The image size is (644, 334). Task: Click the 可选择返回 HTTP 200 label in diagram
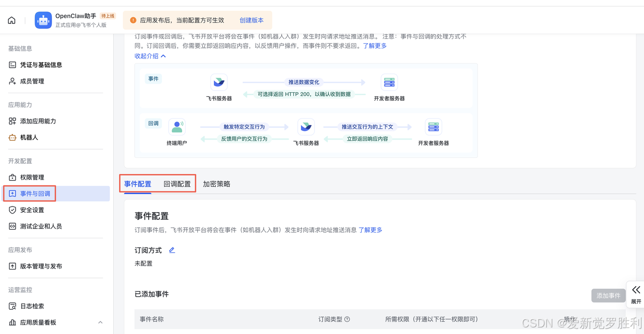click(304, 94)
